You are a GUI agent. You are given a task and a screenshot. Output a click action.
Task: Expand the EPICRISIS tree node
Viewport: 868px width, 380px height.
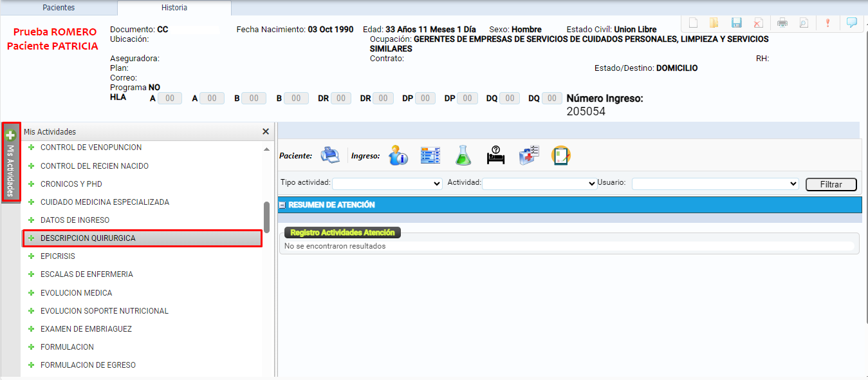pos(31,256)
